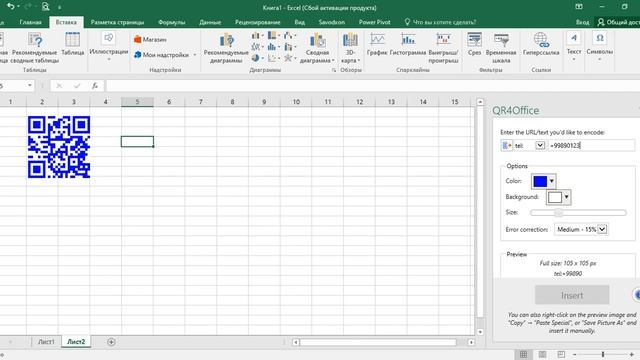Click the zoom in plus button
Screen dimensions: 640x360
tap(632, 354)
